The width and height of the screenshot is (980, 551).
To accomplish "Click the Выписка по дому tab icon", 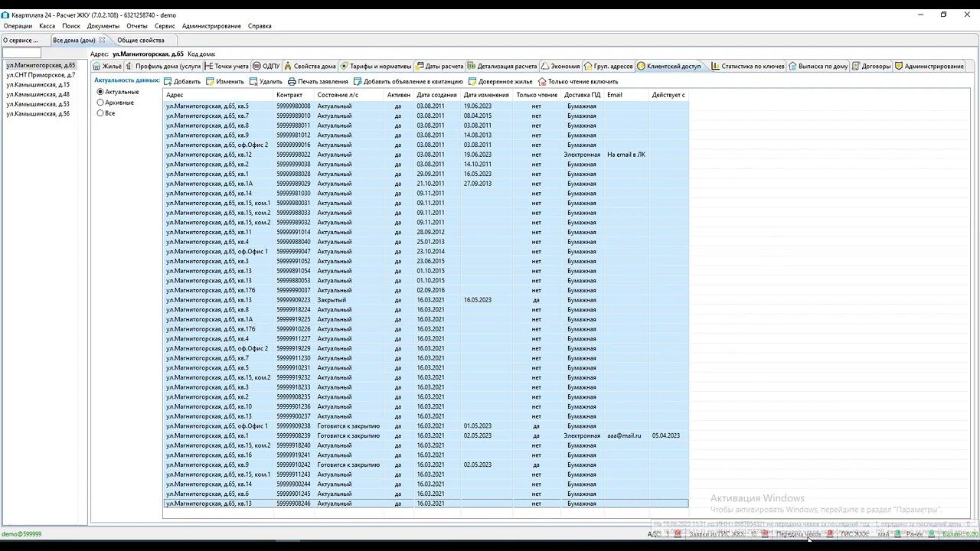I will coord(793,67).
